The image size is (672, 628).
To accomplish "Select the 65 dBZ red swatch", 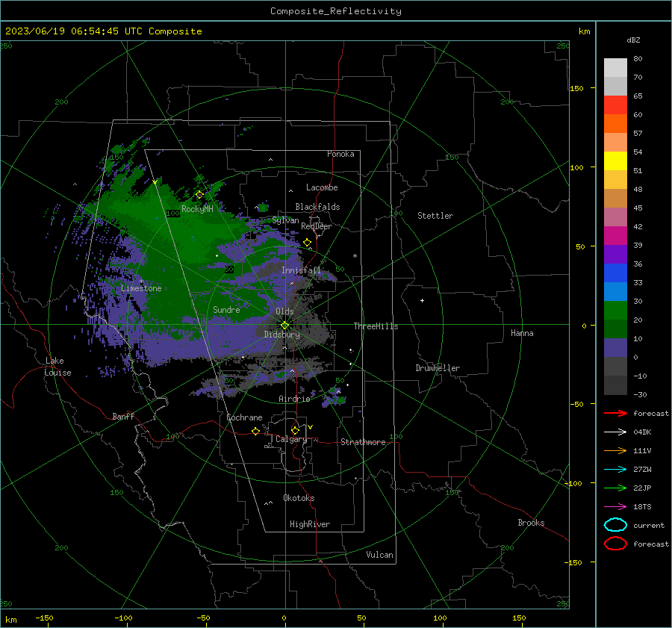I will tap(615, 105).
